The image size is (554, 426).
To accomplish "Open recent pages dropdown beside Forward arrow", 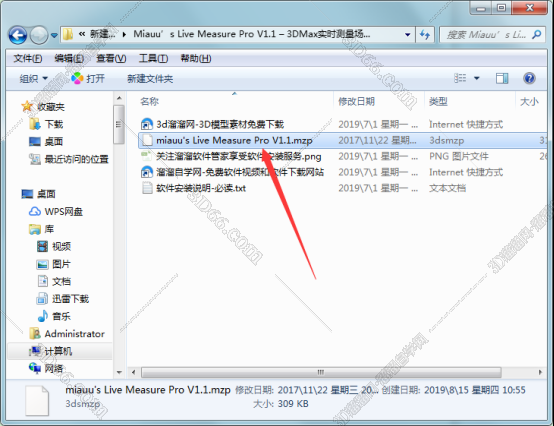I will pyautogui.click(x=54, y=35).
